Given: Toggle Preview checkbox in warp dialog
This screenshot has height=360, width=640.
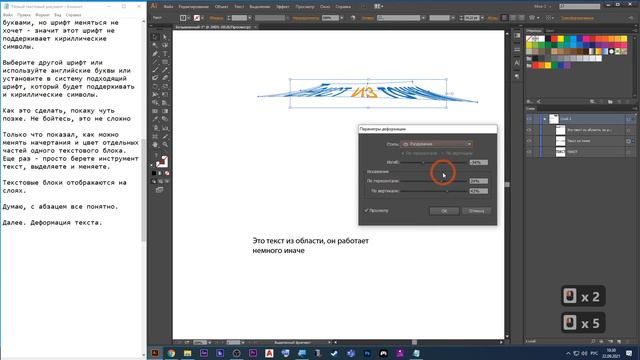Looking at the screenshot, I should point(366,211).
